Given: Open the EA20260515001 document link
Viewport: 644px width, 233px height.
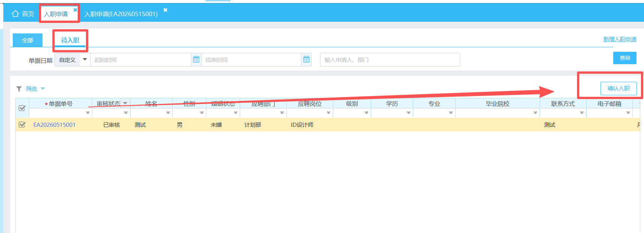Looking at the screenshot, I should click(54, 125).
